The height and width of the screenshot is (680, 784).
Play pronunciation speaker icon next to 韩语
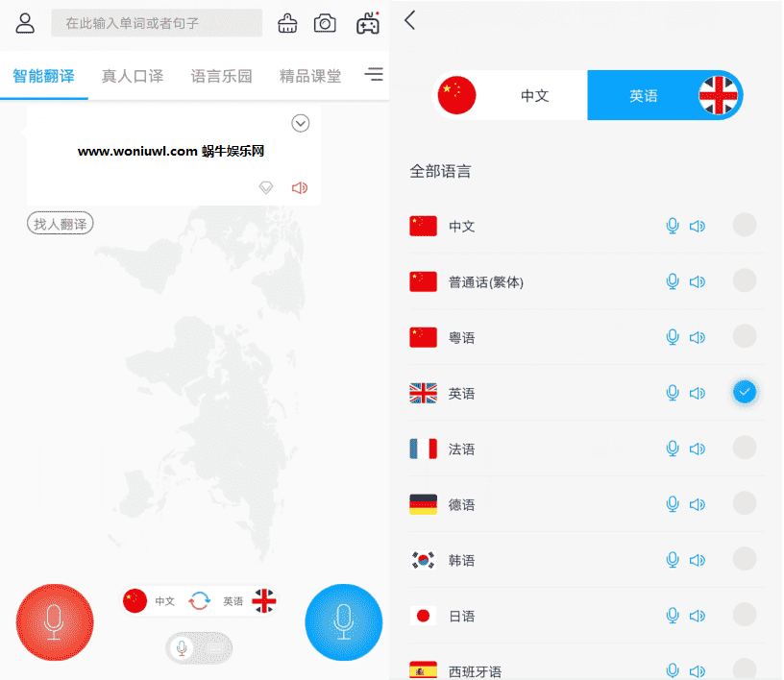click(x=698, y=560)
